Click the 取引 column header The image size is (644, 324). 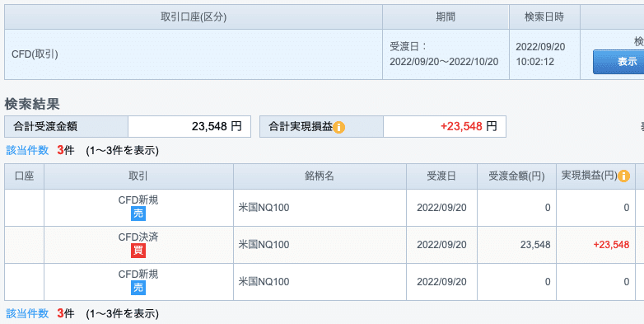[138, 176]
